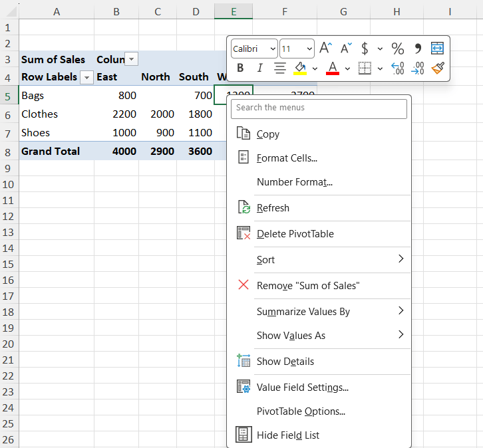Click the Percent Style icon
Screen dimensions: 483x448
(397, 49)
